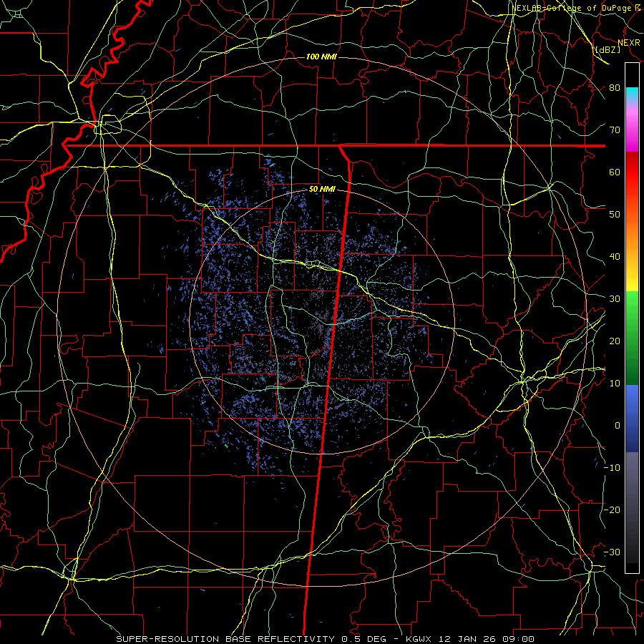The height and width of the screenshot is (644, 644).
Task: Click the "100 NMI" range ring label
Action: click(321, 57)
